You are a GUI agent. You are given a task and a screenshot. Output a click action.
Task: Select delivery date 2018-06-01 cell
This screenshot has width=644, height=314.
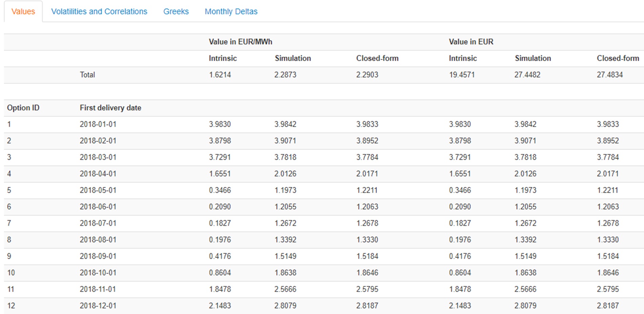point(98,207)
